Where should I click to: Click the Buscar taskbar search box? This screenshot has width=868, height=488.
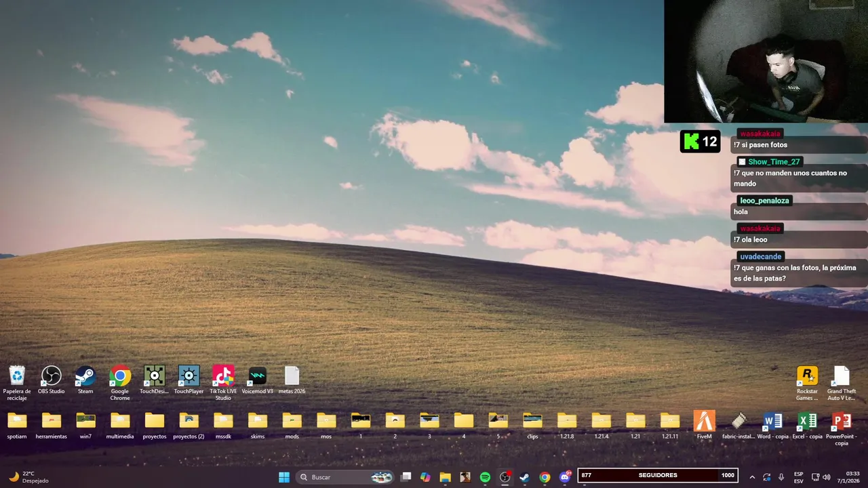346,477
